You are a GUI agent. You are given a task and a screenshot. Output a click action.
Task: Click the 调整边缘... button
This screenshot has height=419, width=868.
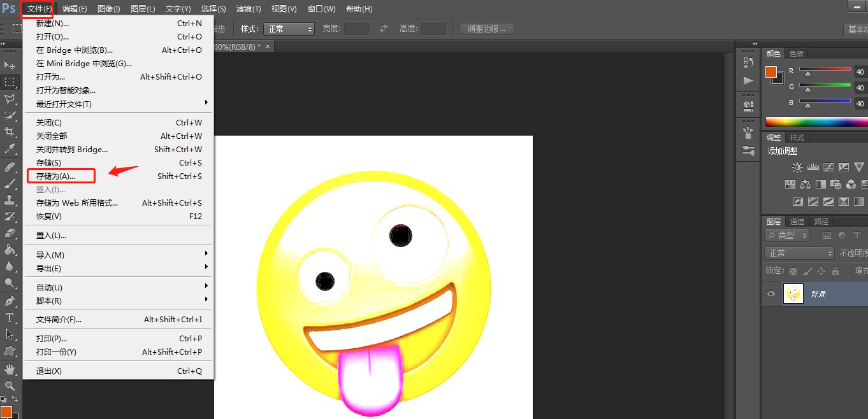(x=486, y=29)
